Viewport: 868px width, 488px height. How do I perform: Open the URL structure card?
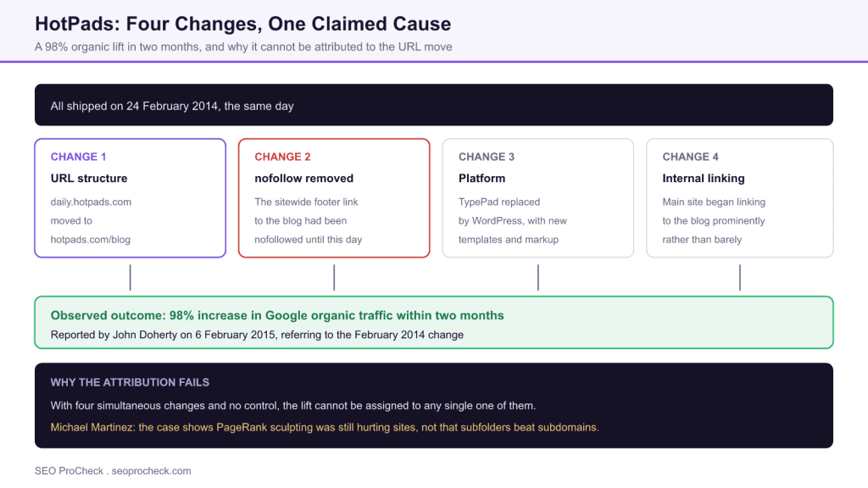click(x=130, y=198)
